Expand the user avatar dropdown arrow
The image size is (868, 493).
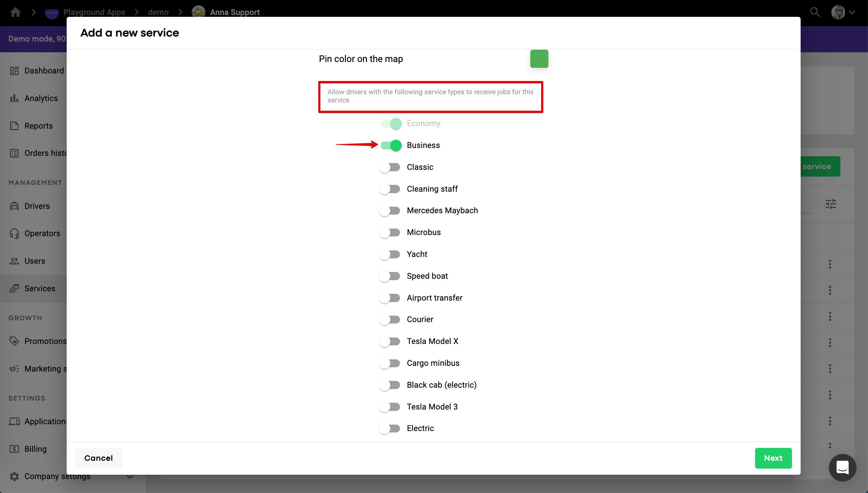(x=852, y=12)
